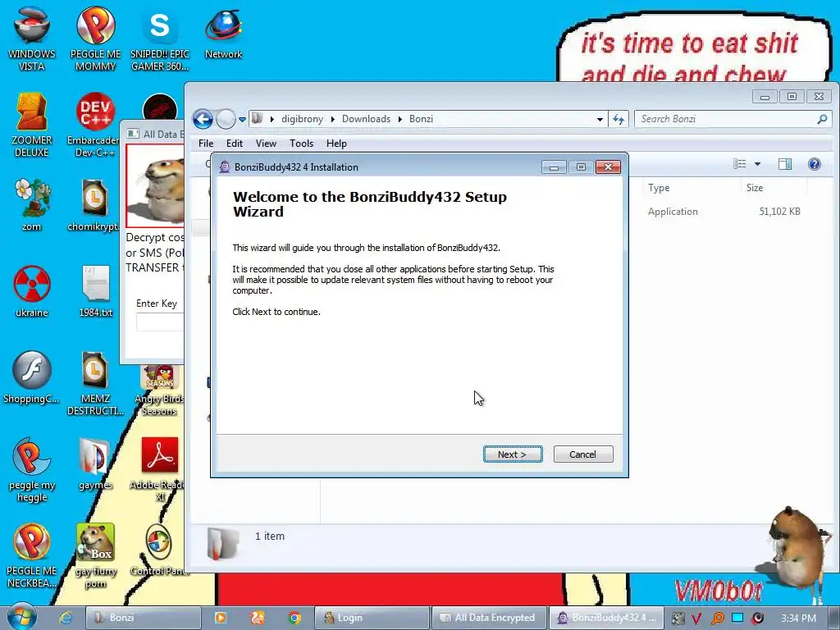Viewport: 840px width, 630px height.
Task: Click the orange magnifier tray icon
Action: point(717,619)
